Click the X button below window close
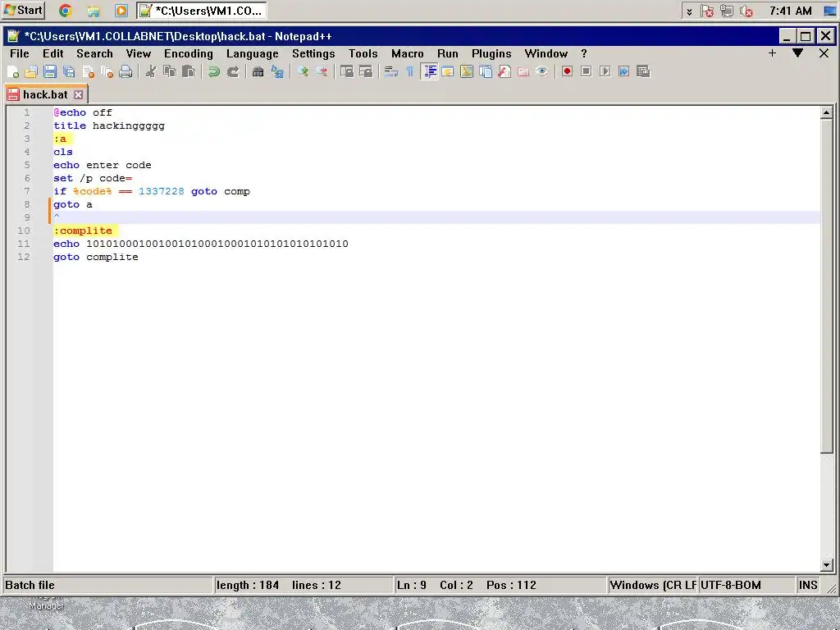The height and width of the screenshot is (630, 840). click(x=824, y=53)
